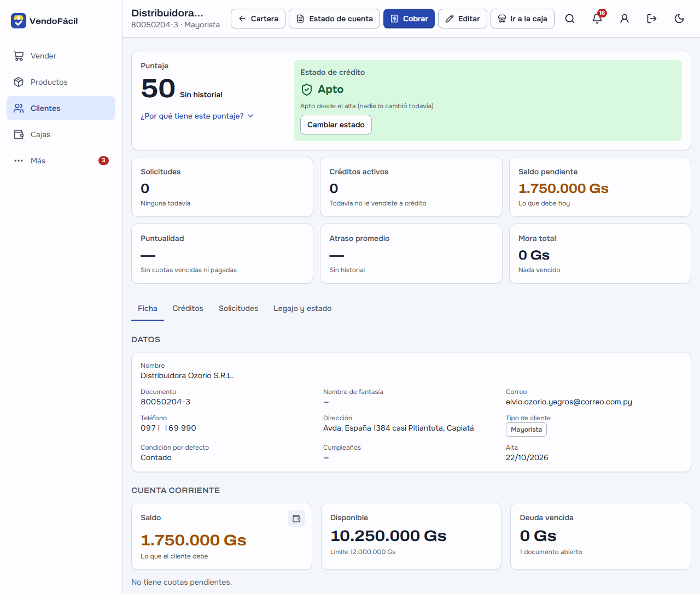Go back to Cartera
This screenshot has width=700, height=594.
click(x=258, y=19)
